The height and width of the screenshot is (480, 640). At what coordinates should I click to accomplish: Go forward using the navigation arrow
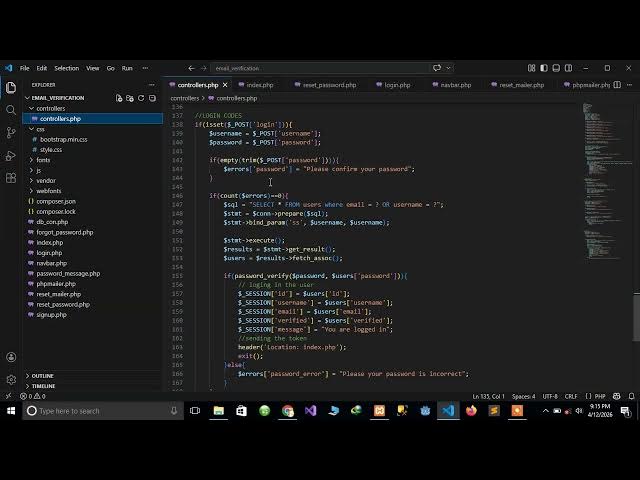click(203, 68)
